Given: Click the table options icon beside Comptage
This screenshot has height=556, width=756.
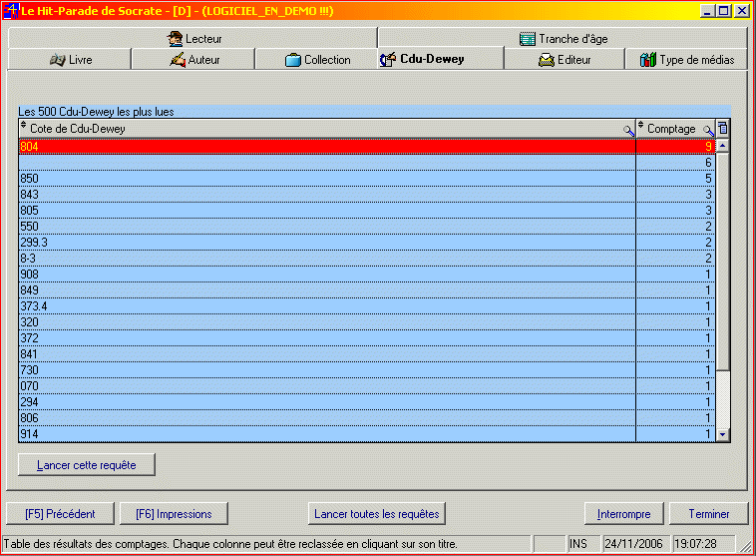Looking at the screenshot, I should (x=722, y=129).
